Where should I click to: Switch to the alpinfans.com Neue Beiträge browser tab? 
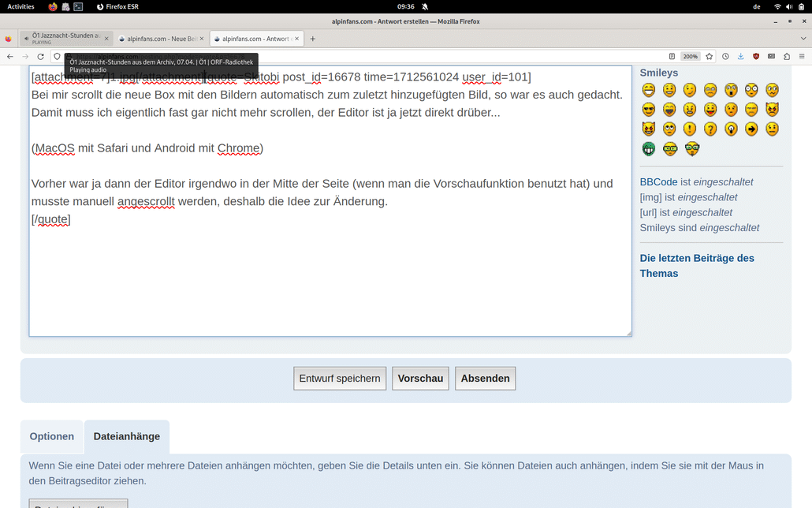coord(158,38)
